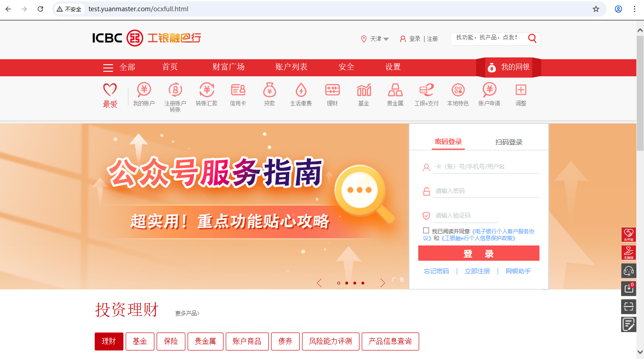Tick the service agreement consent checkbox
644x359 pixels.
(x=426, y=230)
